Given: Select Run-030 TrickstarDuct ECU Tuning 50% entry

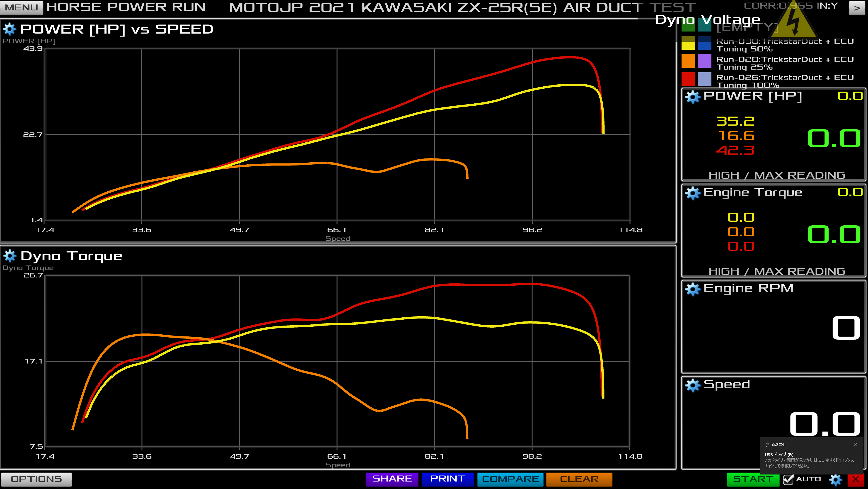Looking at the screenshot, I should tap(785, 45).
